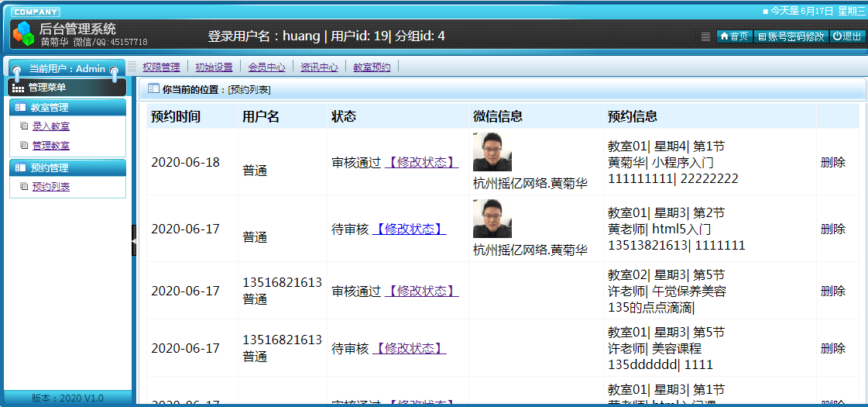Delete the html5入门 booking
The height and width of the screenshot is (407, 868).
click(x=832, y=229)
